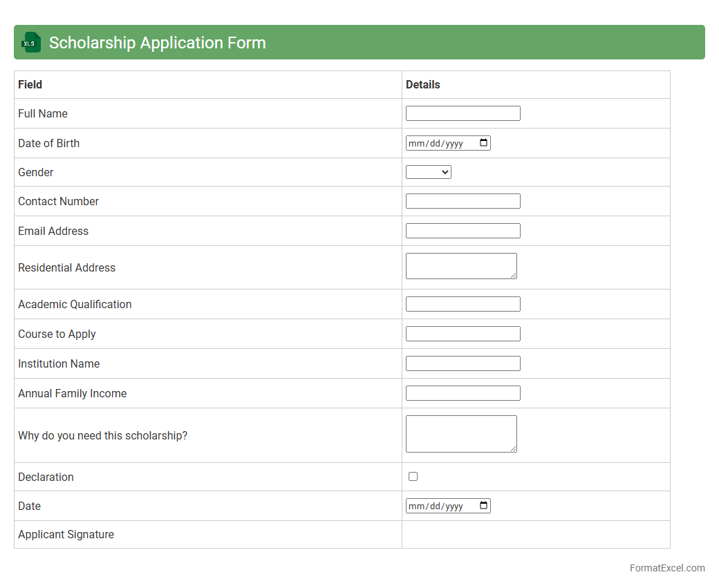719x588 pixels.
Task: Click inside the Residential Address textarea
Action: 460,266
